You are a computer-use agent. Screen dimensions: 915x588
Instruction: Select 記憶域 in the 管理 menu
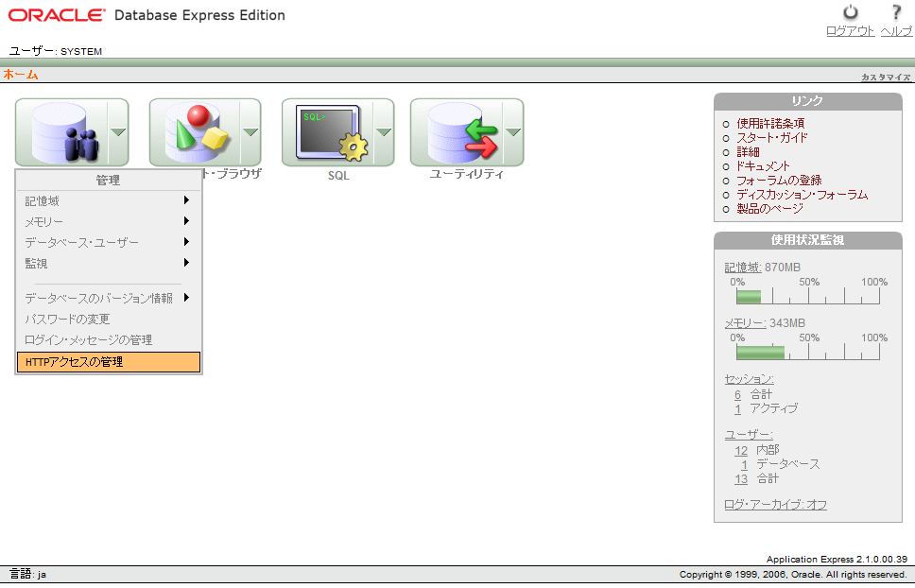109,200
